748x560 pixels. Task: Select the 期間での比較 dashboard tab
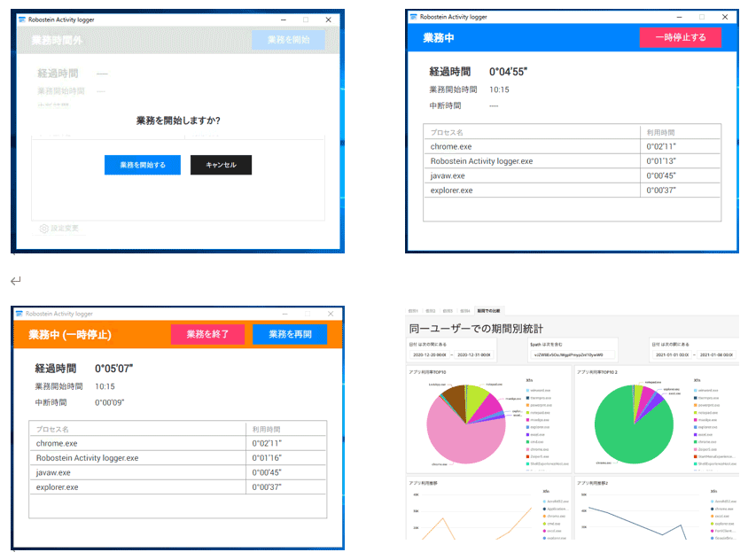488,311
